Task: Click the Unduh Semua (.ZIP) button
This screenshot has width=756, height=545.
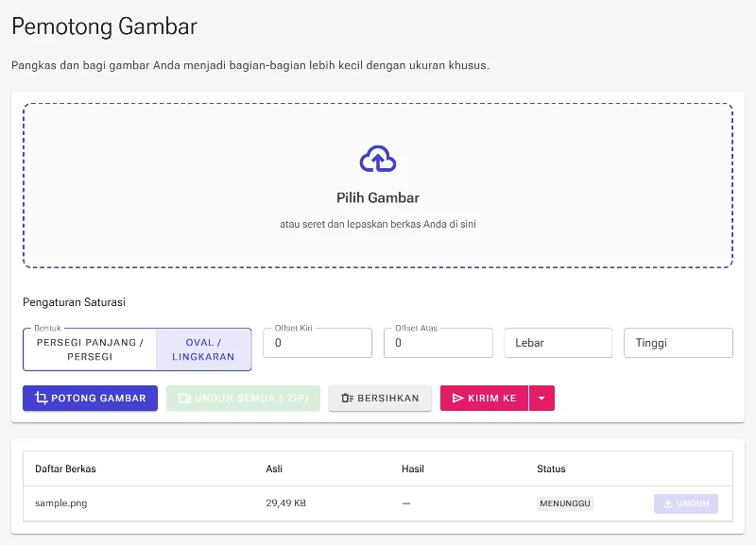Action: (243, 398)
